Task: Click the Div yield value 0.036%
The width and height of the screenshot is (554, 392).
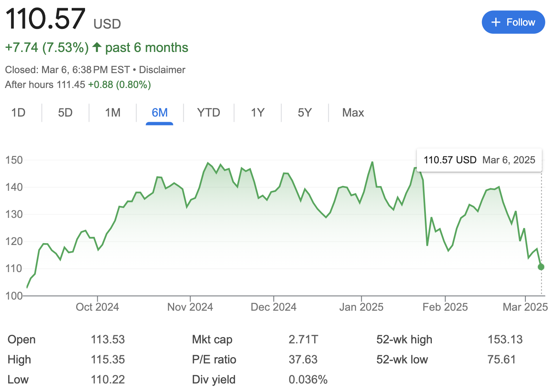Action: [309, 379]
